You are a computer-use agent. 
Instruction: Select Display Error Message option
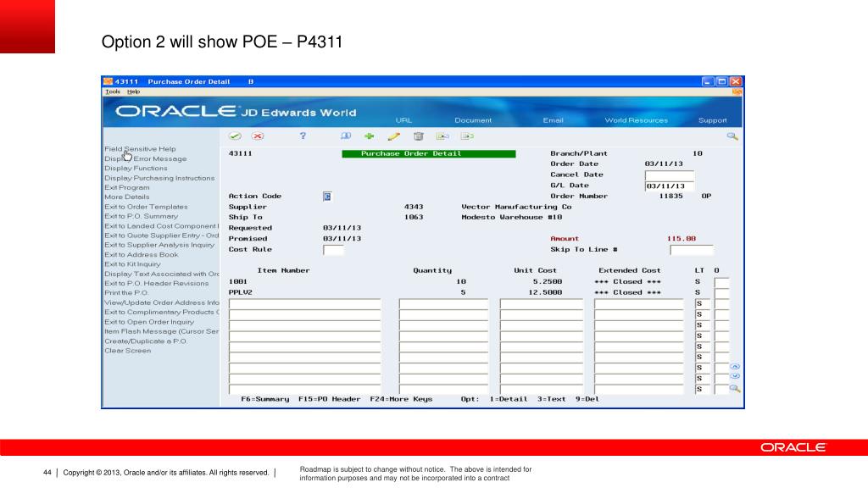click(146, 158)
